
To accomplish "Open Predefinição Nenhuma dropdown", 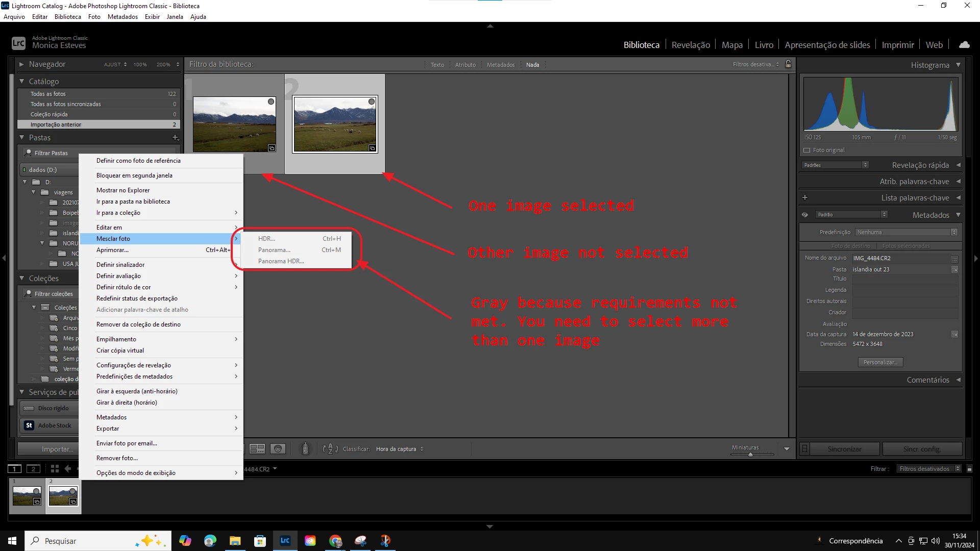I will (906, 232).
